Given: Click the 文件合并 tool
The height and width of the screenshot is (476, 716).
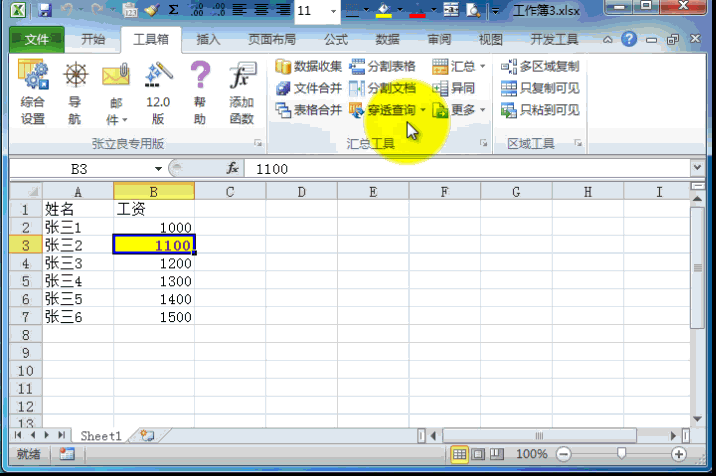Looking at the screenshot, I should click(309, 88).
